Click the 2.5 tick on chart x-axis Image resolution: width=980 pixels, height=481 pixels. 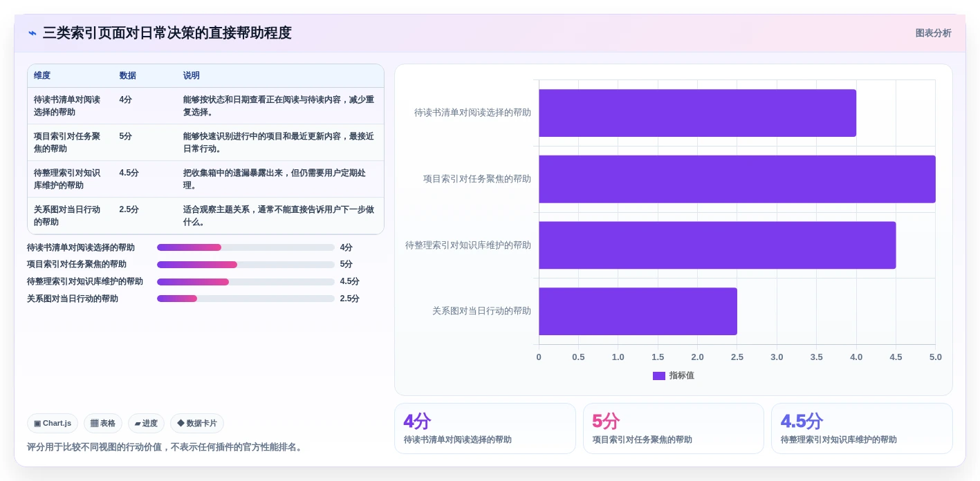pyautogui.click(x=737, y=357)
